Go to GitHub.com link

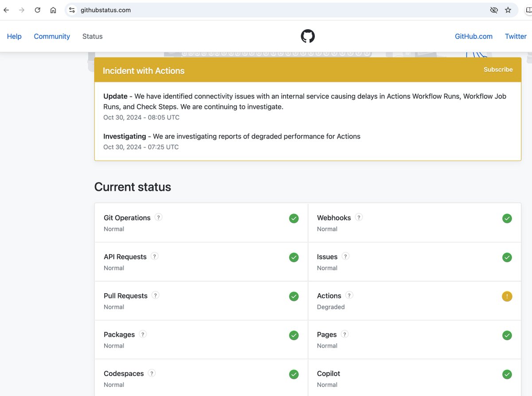pyautogui.click(x=473, y=36)
